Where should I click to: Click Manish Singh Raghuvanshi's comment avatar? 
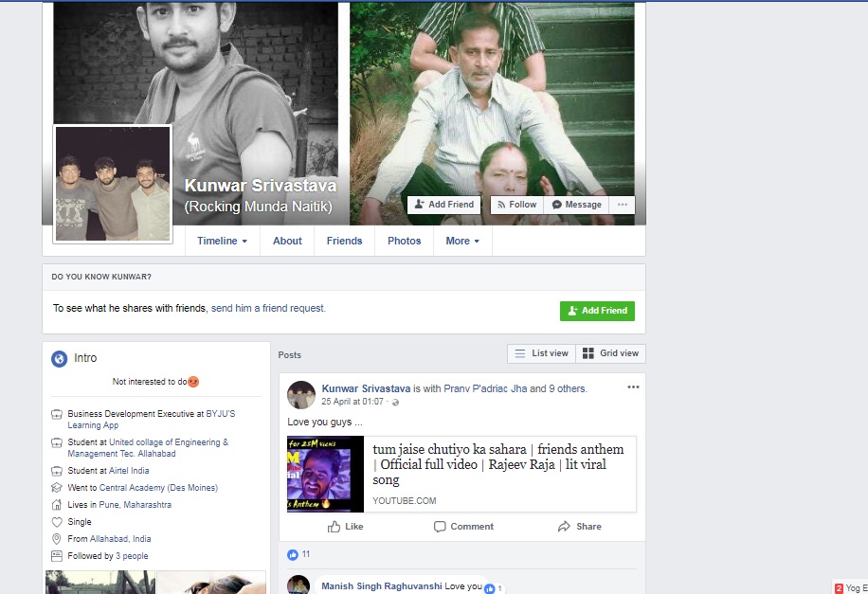(x=298, y=585)
